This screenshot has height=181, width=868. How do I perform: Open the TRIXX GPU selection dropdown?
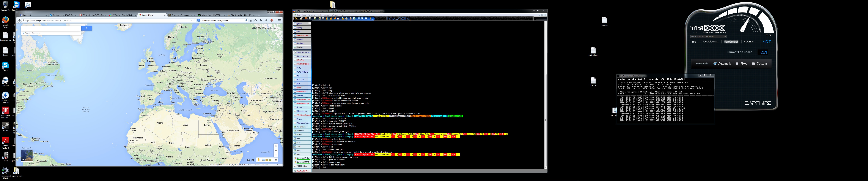point(708,36)
